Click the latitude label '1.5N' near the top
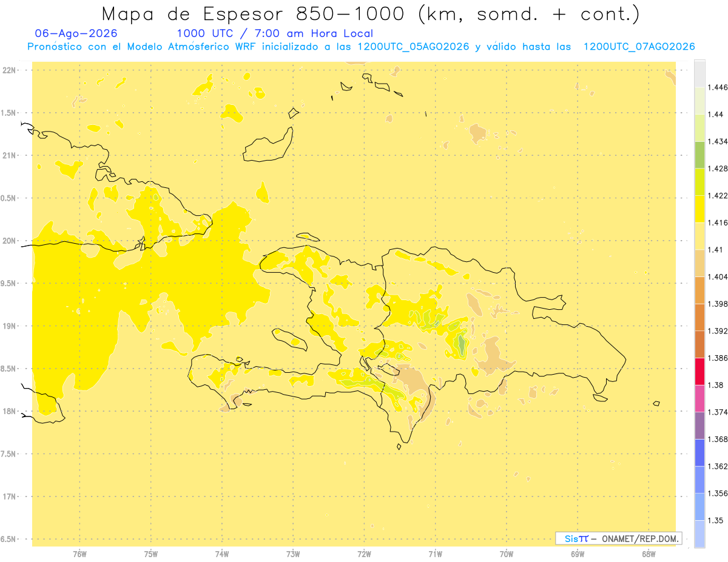Screen dimensions: 728x562 tap(8, 113)
